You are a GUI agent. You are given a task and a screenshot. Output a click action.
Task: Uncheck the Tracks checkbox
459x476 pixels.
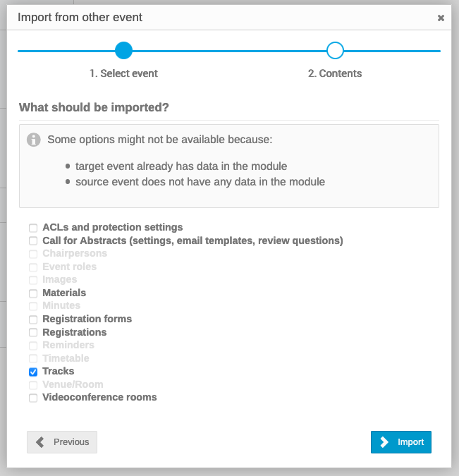tap(33, 372)
